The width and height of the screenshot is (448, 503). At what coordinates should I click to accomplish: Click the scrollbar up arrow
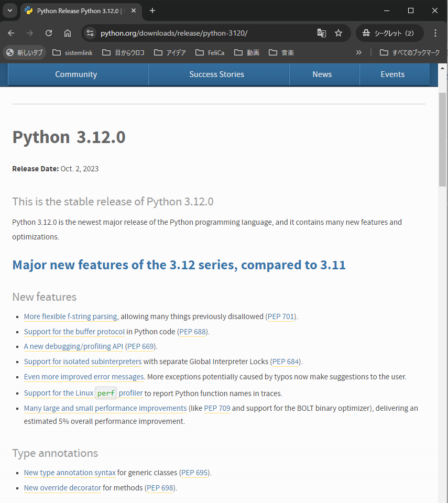click(442, 68)
